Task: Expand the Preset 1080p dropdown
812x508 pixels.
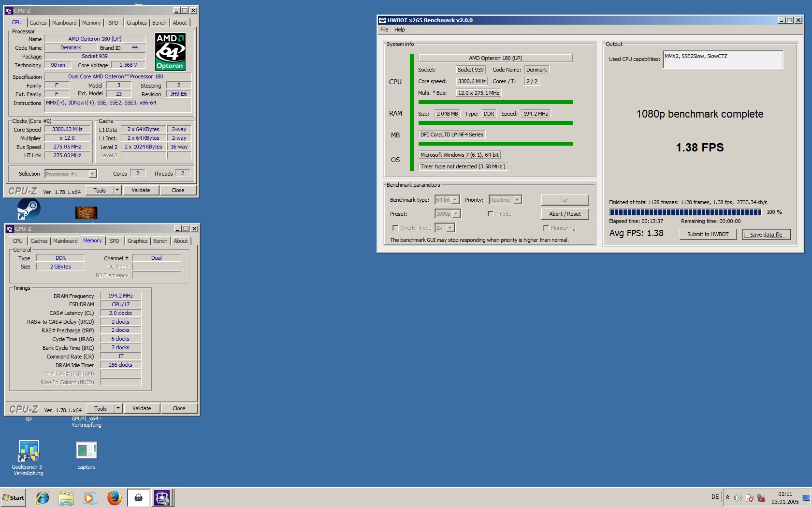Action: click(456, 214)
